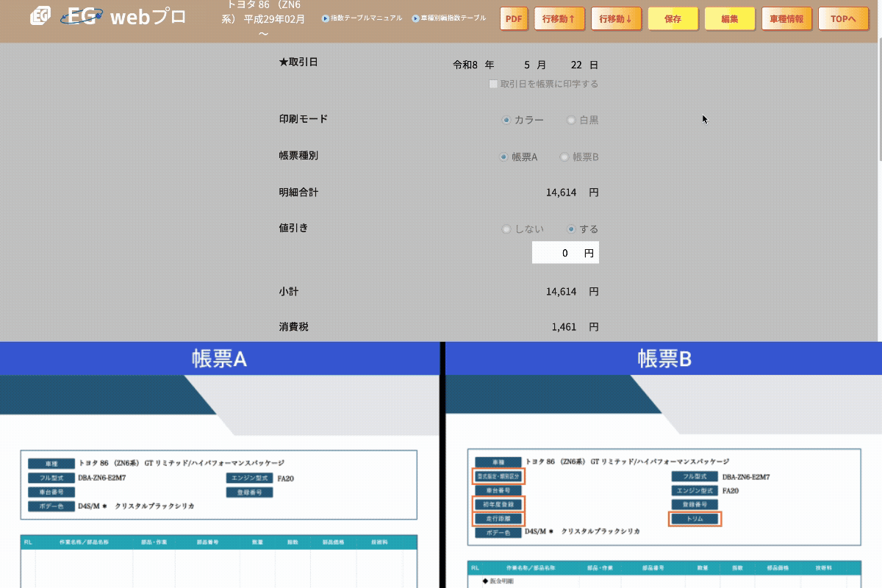Click the blue 帳票B heading banner

coord(664,359)
